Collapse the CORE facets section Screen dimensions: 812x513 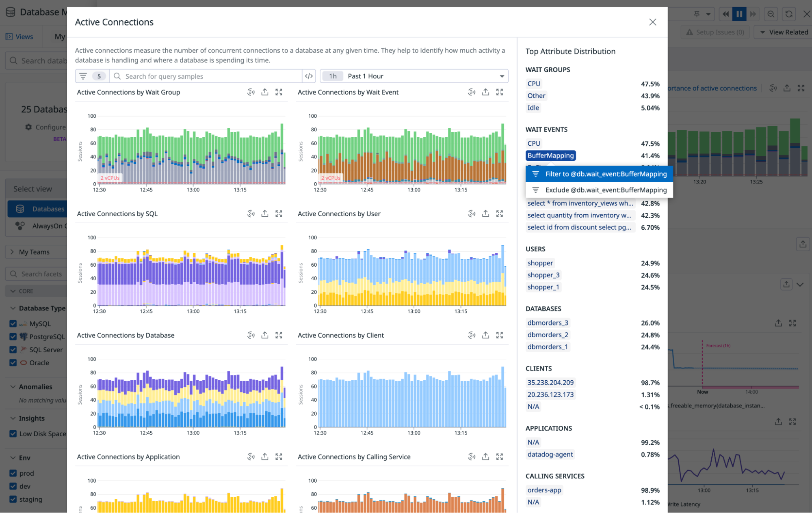click(x=12, y=291)
